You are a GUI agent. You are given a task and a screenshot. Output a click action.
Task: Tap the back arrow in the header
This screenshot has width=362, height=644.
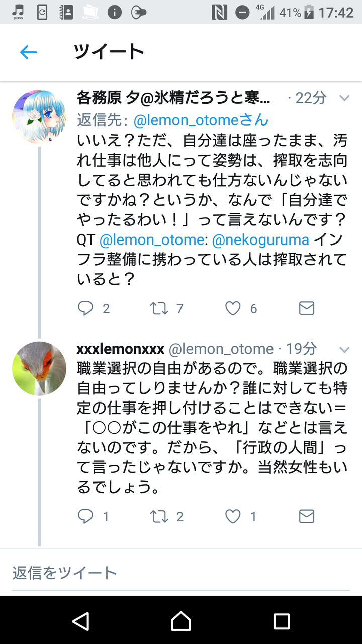(29, 52)
